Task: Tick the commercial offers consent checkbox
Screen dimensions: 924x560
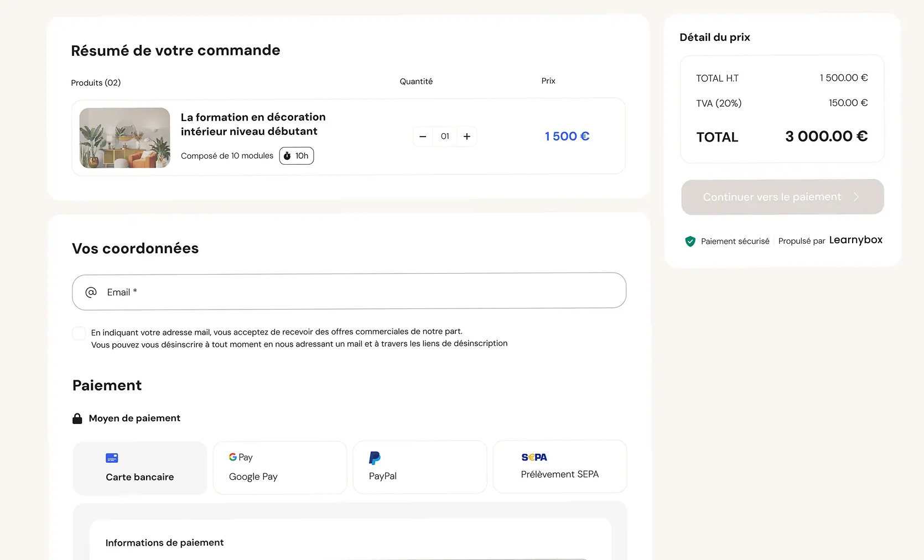Action: (79, 333)
